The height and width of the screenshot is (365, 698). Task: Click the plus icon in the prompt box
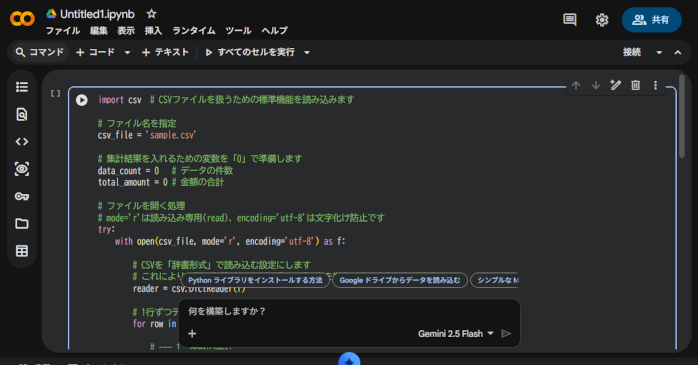click(x=192, y=333)
